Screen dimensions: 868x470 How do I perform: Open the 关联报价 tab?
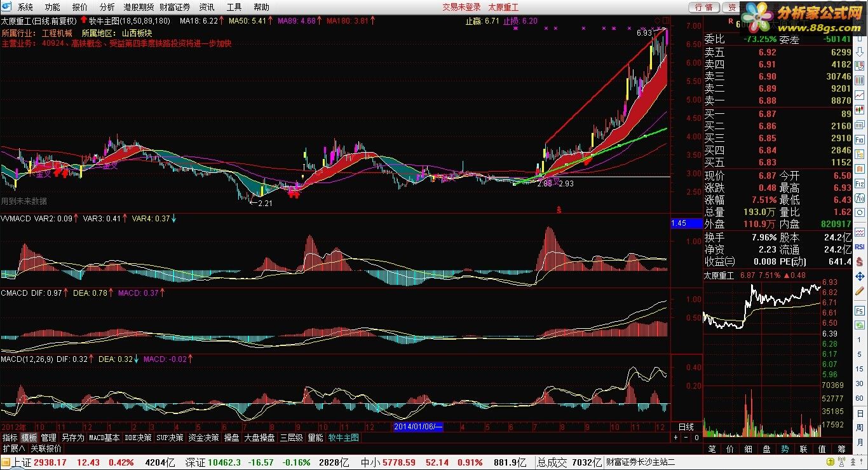coord(46,448)
